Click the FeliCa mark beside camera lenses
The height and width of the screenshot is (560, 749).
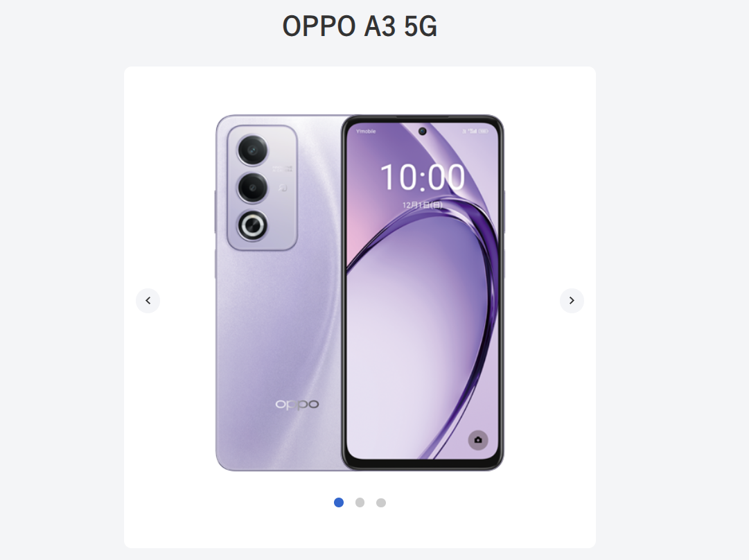283,188
